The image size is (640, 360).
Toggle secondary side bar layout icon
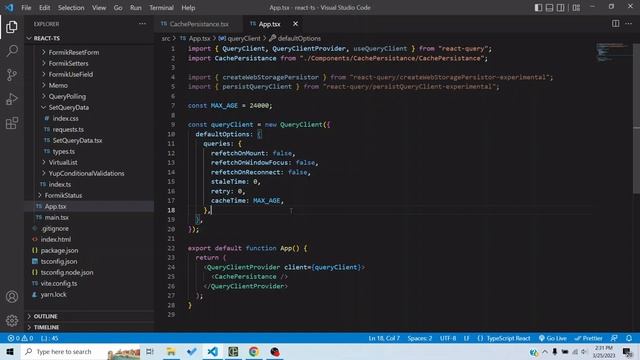pos(560,7)
